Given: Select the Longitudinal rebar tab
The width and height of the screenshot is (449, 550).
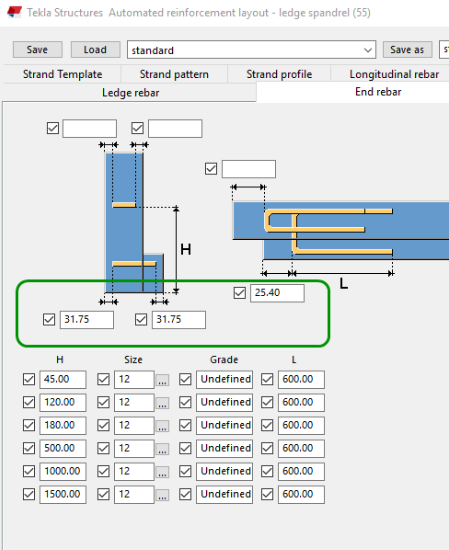Looking at the screenshot, I should coord(394,74).
